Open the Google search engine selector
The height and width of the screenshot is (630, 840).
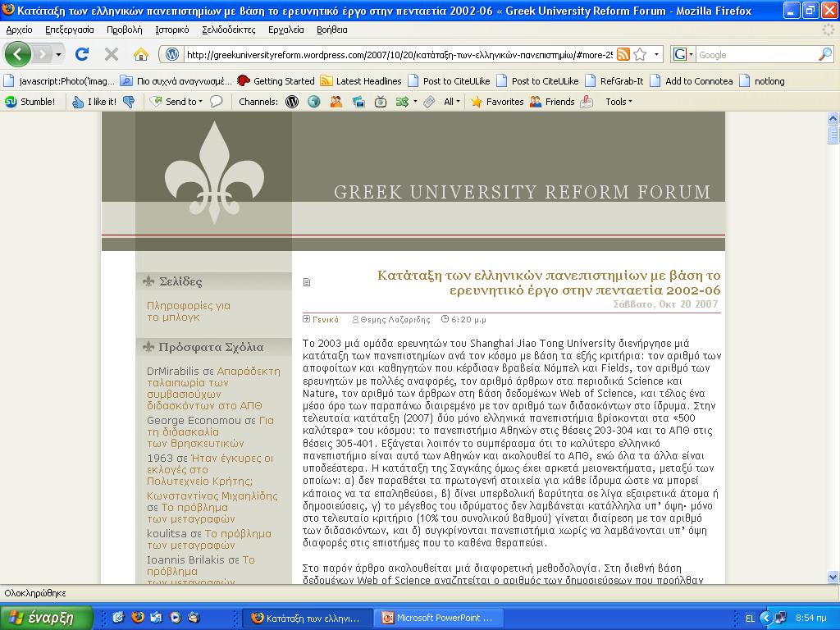point(683,55)
